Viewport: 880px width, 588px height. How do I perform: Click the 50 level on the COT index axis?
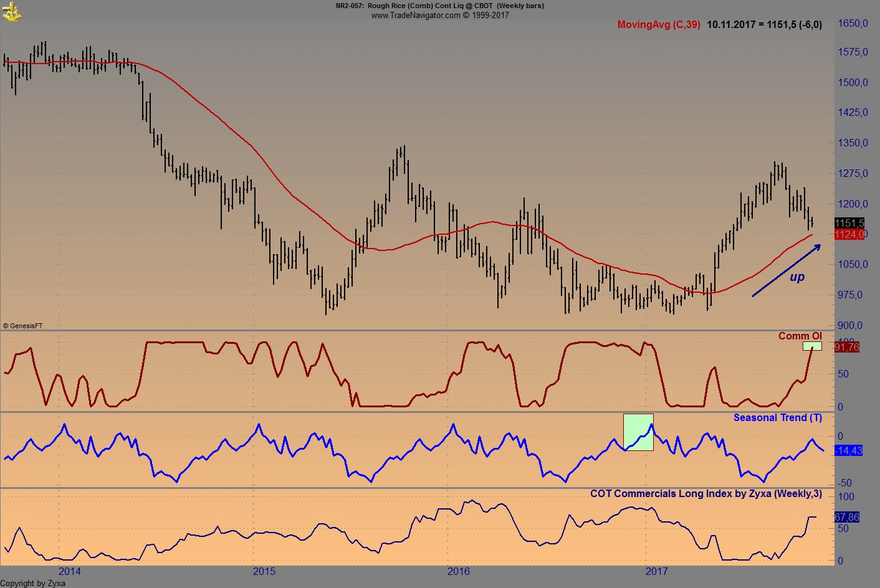coord(843,529)
